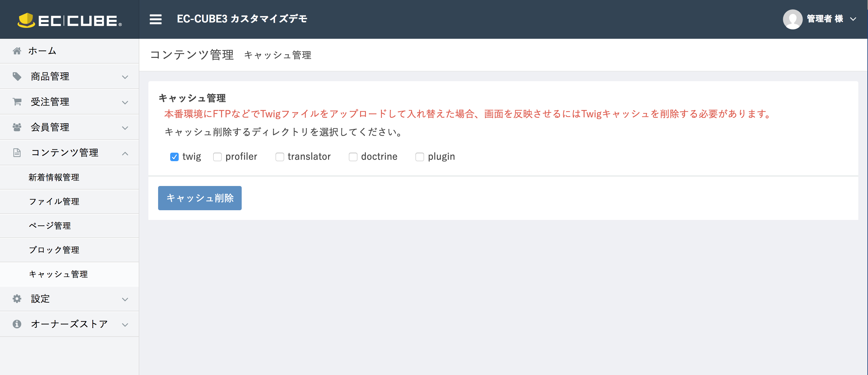Image resolution: width=868 pixels, height=375 pixels.
Task: Check the profiler checkbox
Action: tap(217, 157)
